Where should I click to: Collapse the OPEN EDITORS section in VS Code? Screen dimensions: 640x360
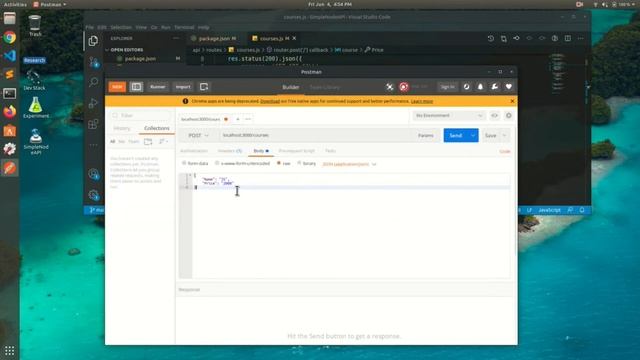pos(127,50)
